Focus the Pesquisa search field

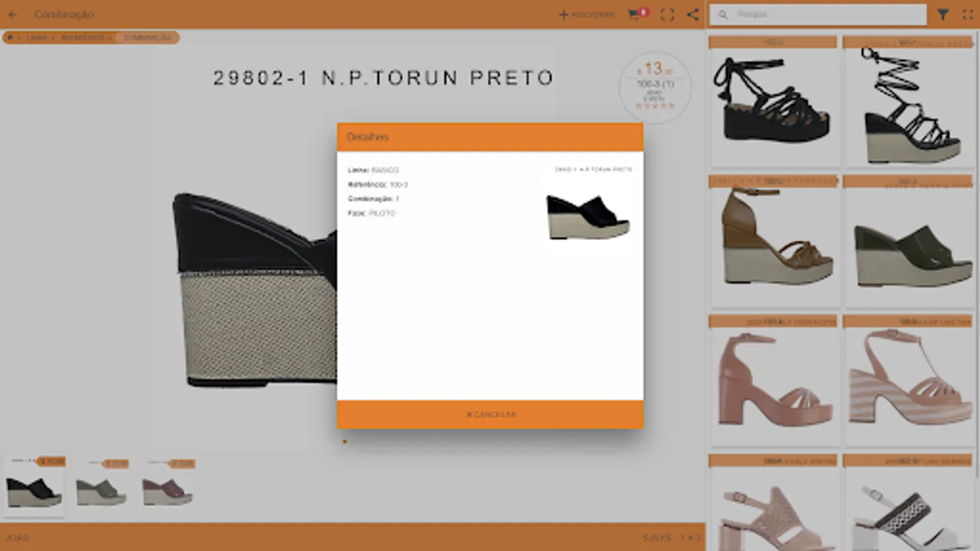818,14
